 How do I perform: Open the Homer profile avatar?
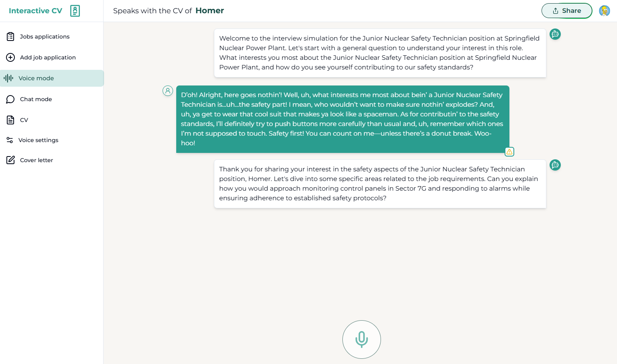604,11
